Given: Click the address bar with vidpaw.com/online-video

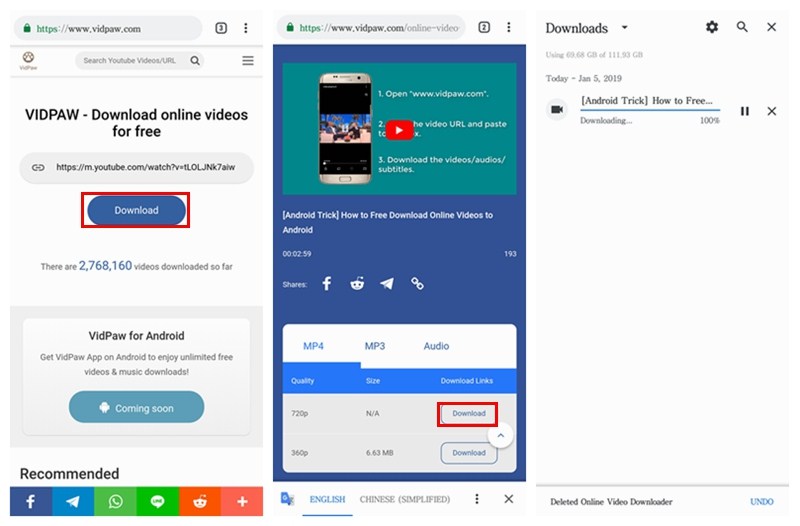Looking at the screenshot, I should [x=371, y=28].
